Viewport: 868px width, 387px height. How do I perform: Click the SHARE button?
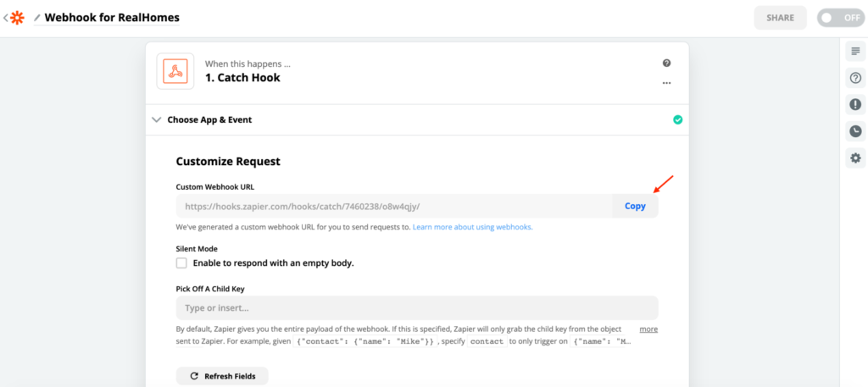[780, 18]
